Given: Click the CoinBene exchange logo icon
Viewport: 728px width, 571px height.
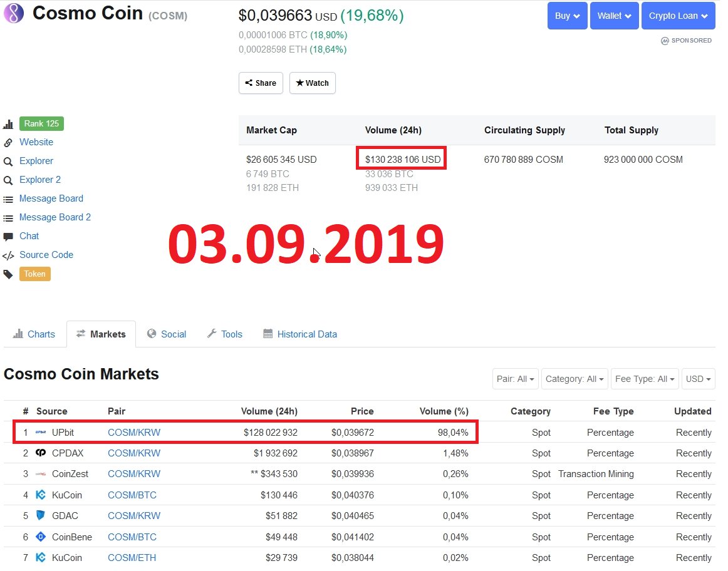Looking at the screenshot, I should (x=41, y=537).
